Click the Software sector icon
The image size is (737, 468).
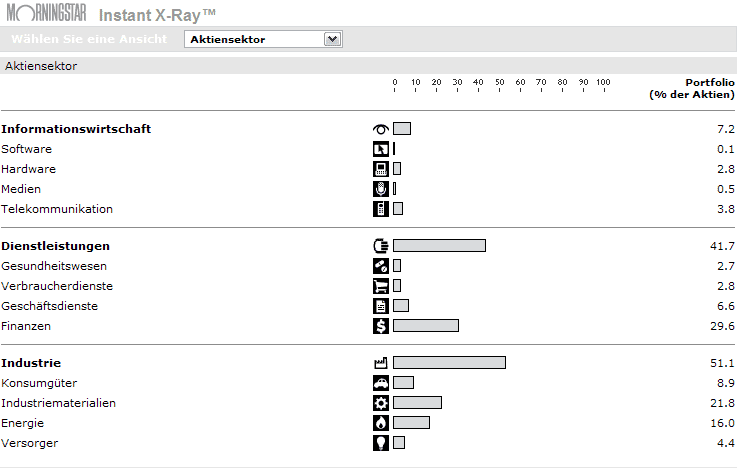click(380, 149)
